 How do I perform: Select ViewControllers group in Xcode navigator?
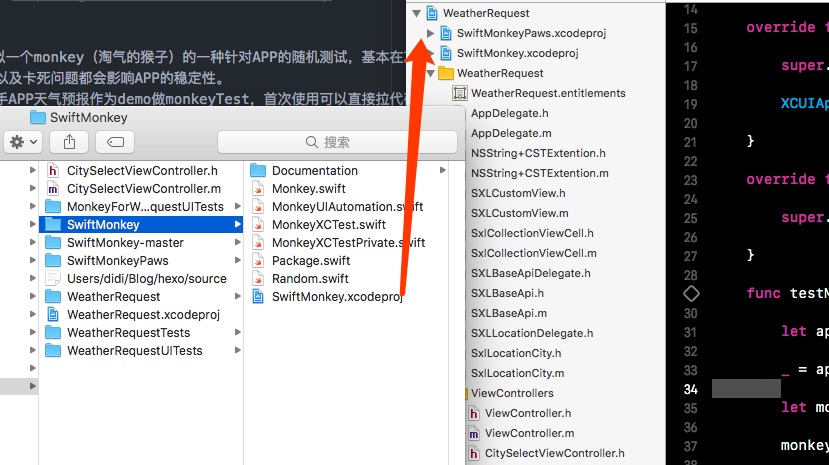tap(512, 393)
